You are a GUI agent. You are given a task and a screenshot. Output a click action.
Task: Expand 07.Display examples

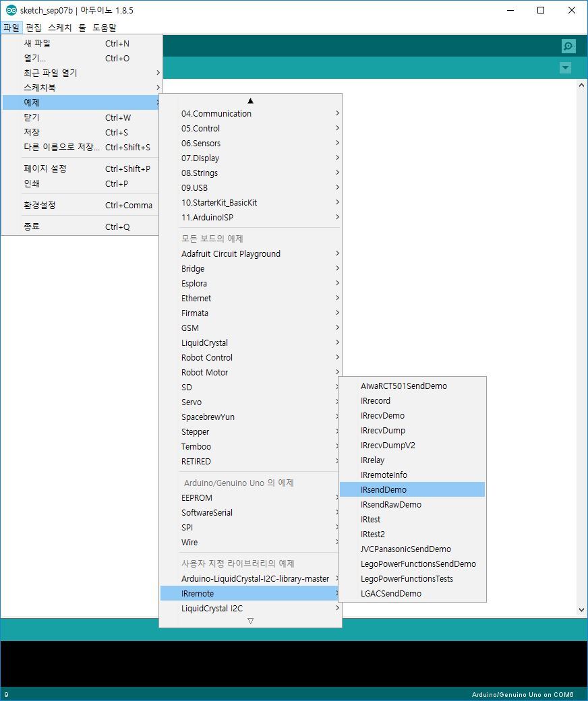tap(250, 158)
